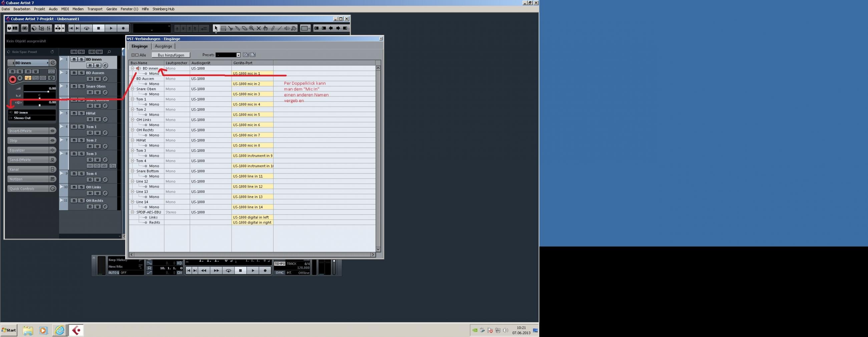
Task: Open the Geräte menu
Action: pyautogui.click(x=111, y=9)
